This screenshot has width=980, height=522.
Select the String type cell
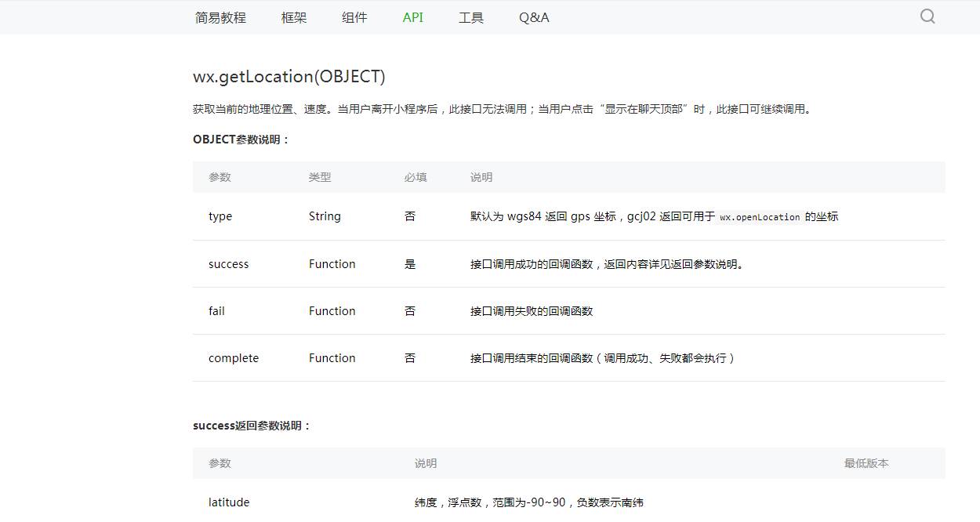(325, 216)
